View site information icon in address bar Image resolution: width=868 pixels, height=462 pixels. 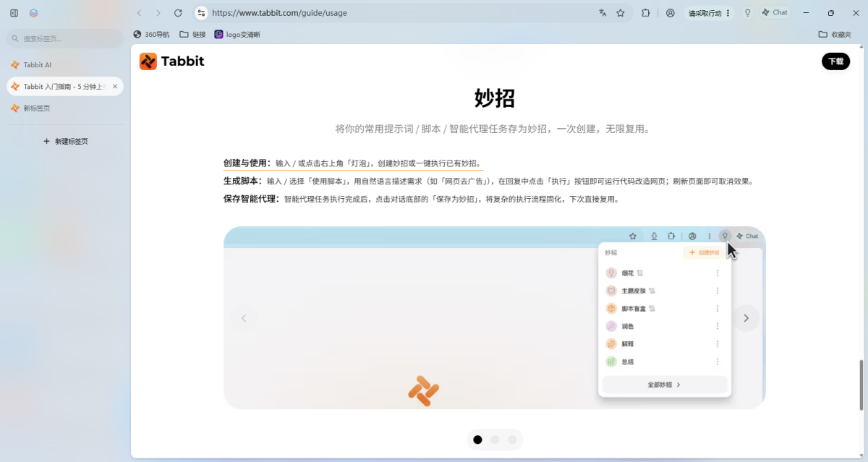(202, 13)
